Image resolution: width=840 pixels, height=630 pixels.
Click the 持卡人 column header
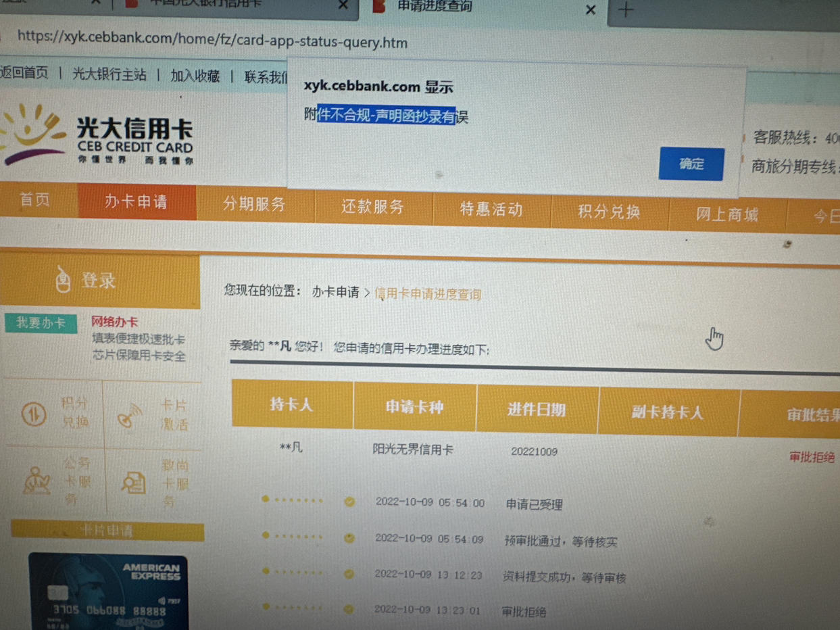[292, 405]
